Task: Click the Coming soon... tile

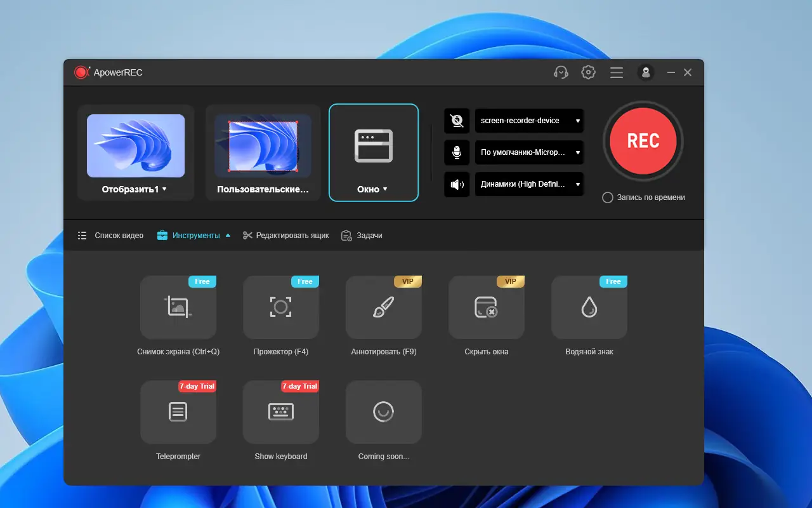Action: pos(384,412)
